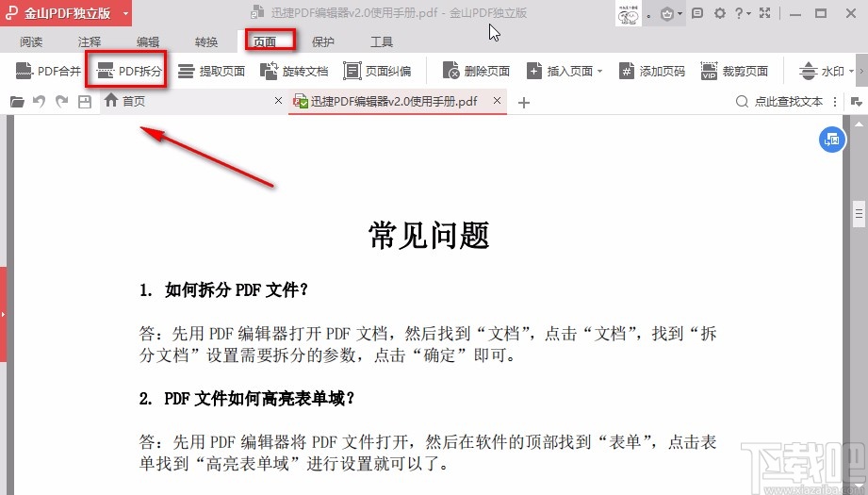Screen dimensions: 868x495
Task: Redo the last undone action
Action: [61, 102]
